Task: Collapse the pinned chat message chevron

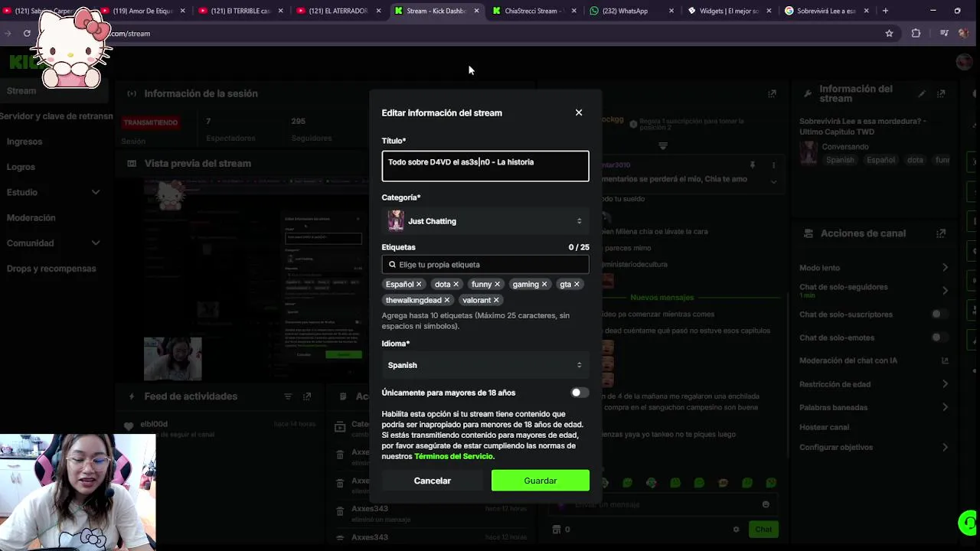Action: [773, 182]
